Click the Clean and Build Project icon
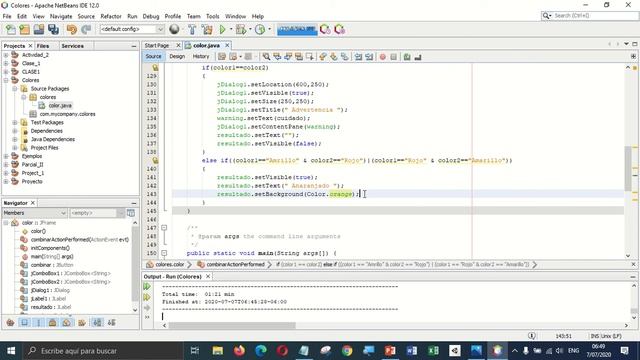The height and width of the screenshot is (360, 640). (207, 29)
